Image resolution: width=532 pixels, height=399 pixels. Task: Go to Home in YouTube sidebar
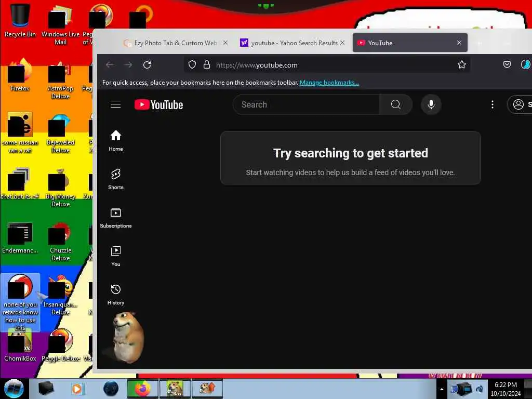tap(116, 140)
